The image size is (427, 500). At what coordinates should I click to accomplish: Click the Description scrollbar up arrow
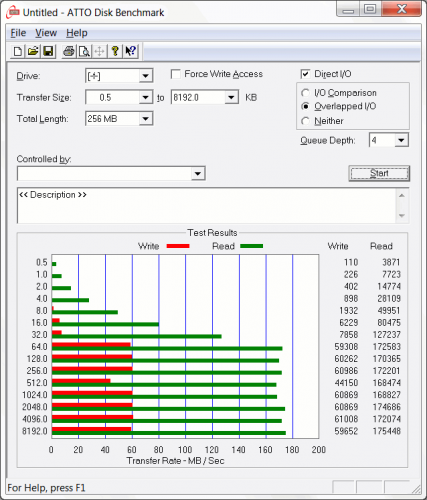pos(402,195)
